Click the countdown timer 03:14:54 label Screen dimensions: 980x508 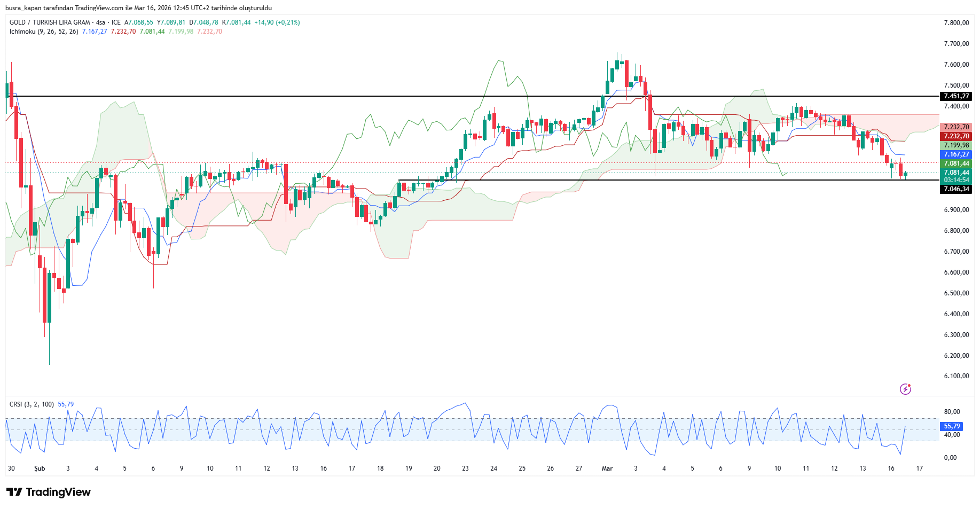pos(955,180)
